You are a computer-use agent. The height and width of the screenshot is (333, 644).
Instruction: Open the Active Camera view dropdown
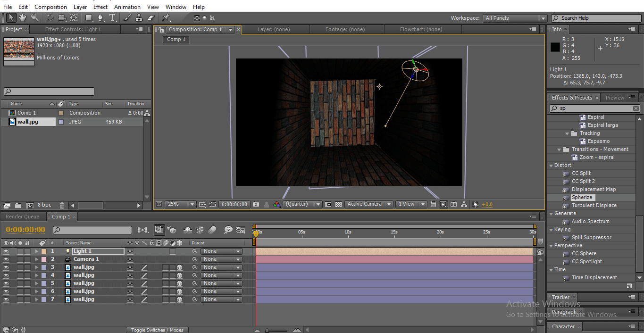tap(368, 204)
